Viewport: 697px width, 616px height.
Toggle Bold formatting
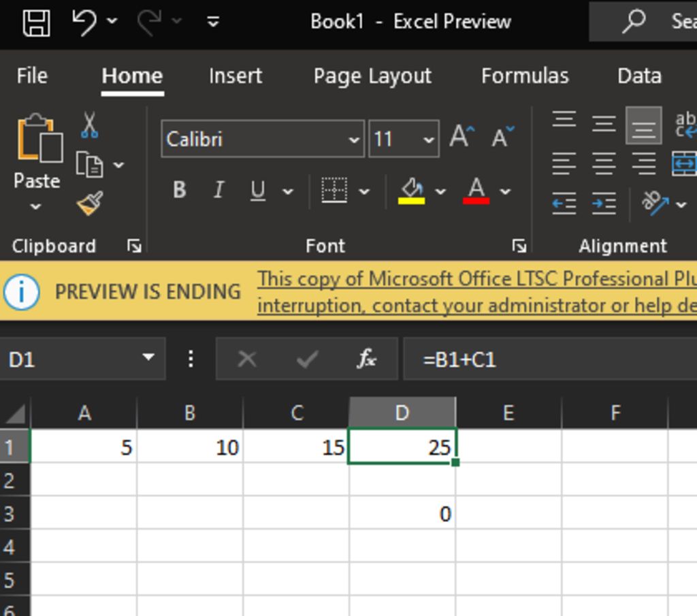[180, 190]
